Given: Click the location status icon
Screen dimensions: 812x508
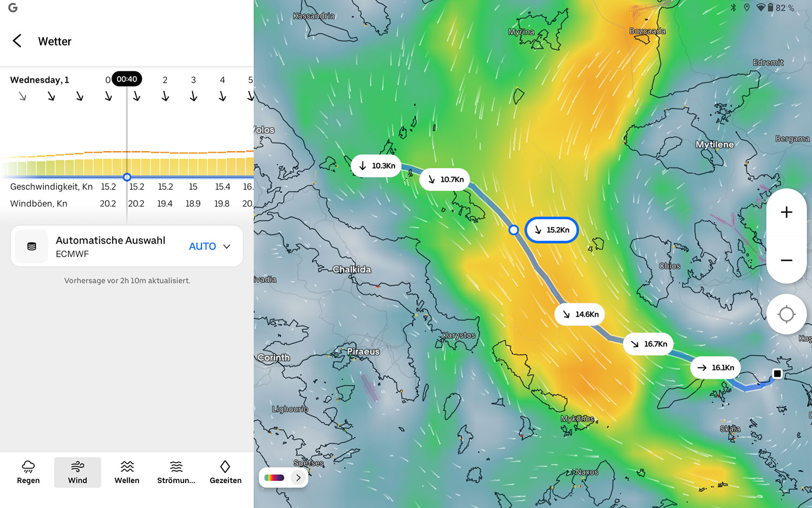Looking at the screenshot, I should click(746, 8).
